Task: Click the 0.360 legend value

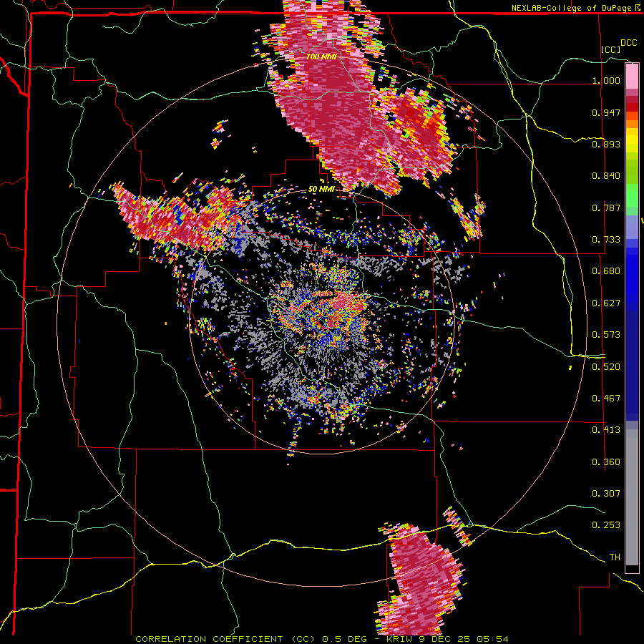Action: click(x=606, y=462)
